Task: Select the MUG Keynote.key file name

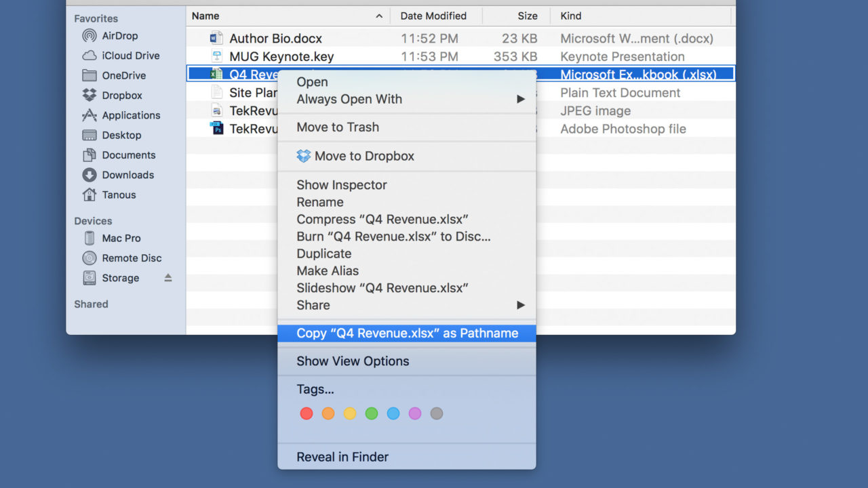Action: (281, 56)
